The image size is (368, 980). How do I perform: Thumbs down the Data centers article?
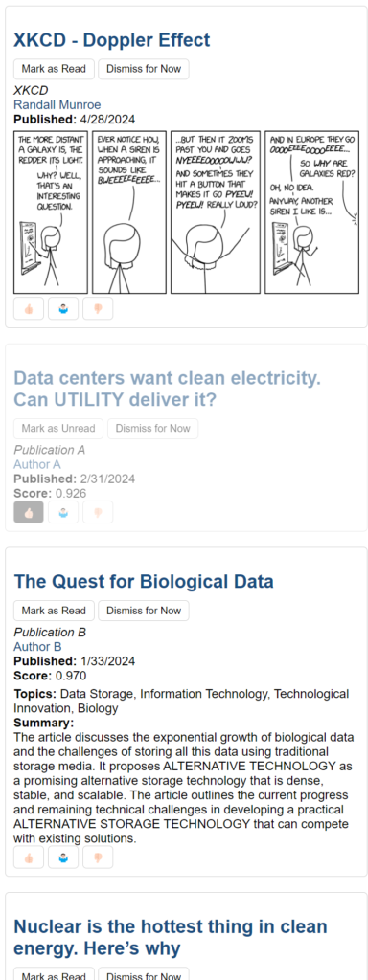pos(98,512)
